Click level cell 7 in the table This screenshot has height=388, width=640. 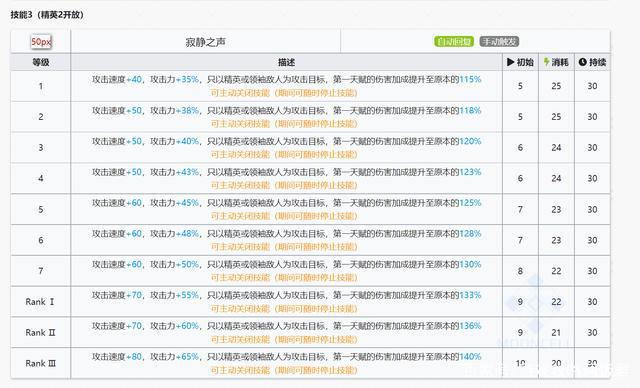pyautogui.click(x=41, y=271)
